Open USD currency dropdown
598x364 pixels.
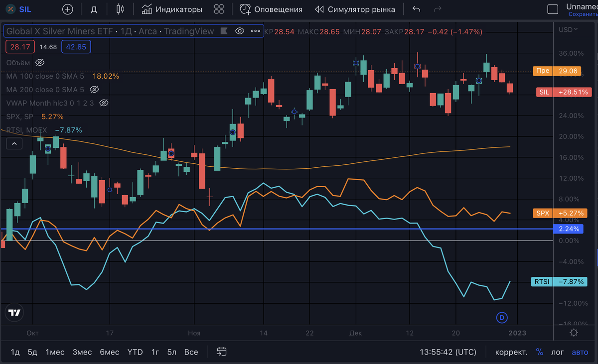(568, 29)
